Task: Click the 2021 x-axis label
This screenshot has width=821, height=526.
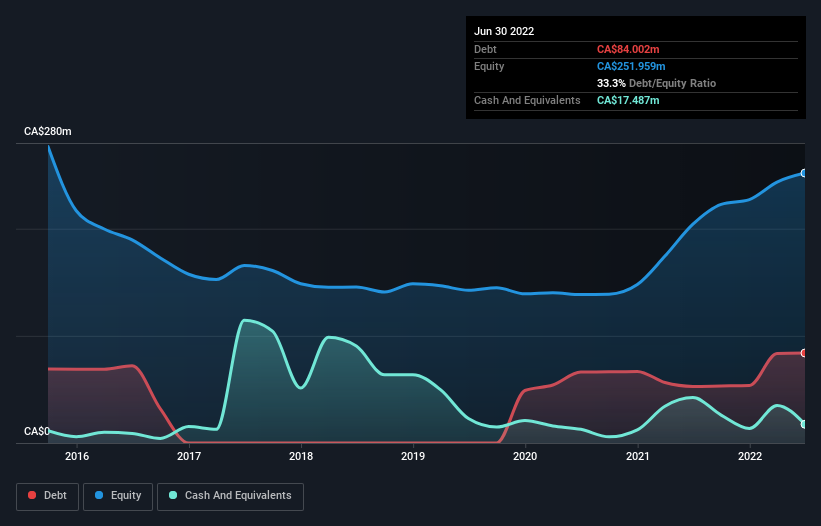Action: coord(638,456)
